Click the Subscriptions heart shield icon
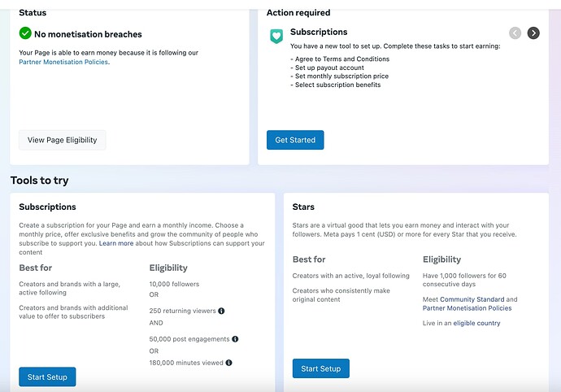This screenshot has height=392, width=561. pos(276,36)
